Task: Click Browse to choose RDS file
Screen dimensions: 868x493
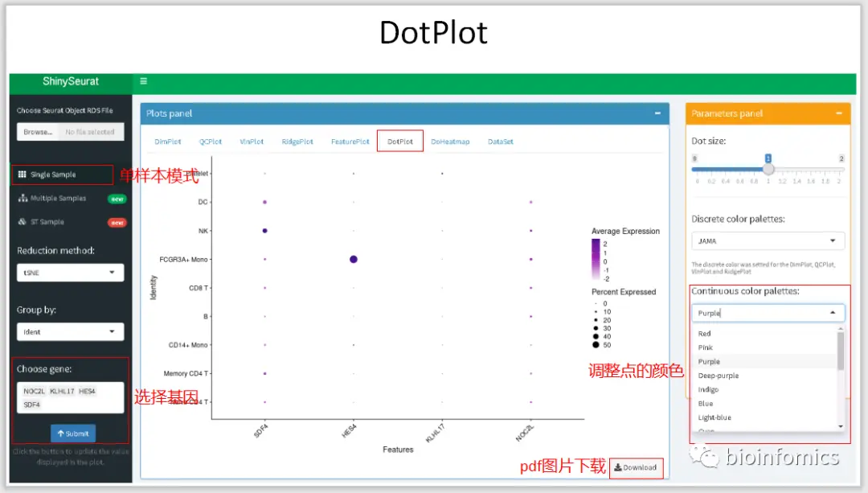Action: tap(38, 132)
